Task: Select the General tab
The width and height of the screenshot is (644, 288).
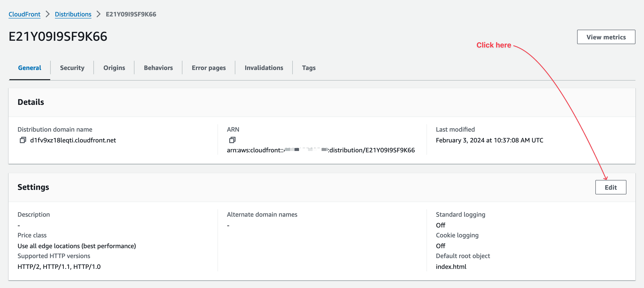Action: (x=29, y=67)
